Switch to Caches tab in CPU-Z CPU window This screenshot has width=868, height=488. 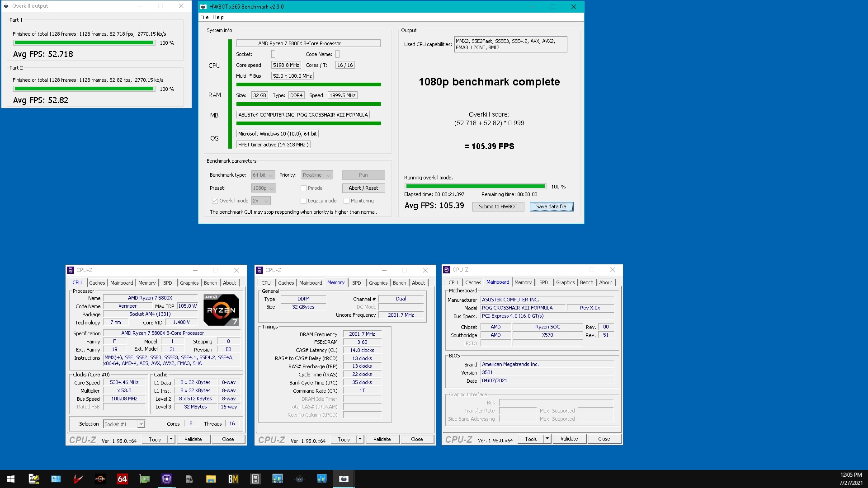(x=97, y=283)
